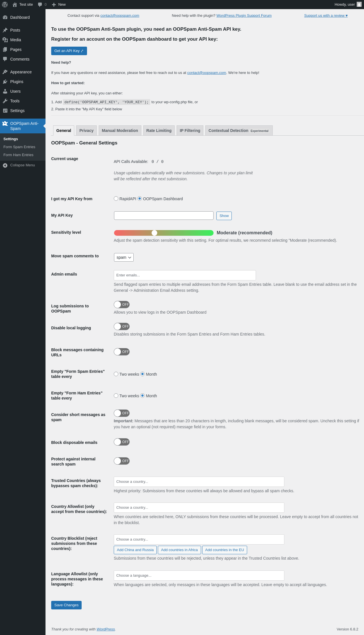The height and width of the screenshot is (635, 364).
Task: Enable Block disposable emails switch
Action: (x=122, y=442)
